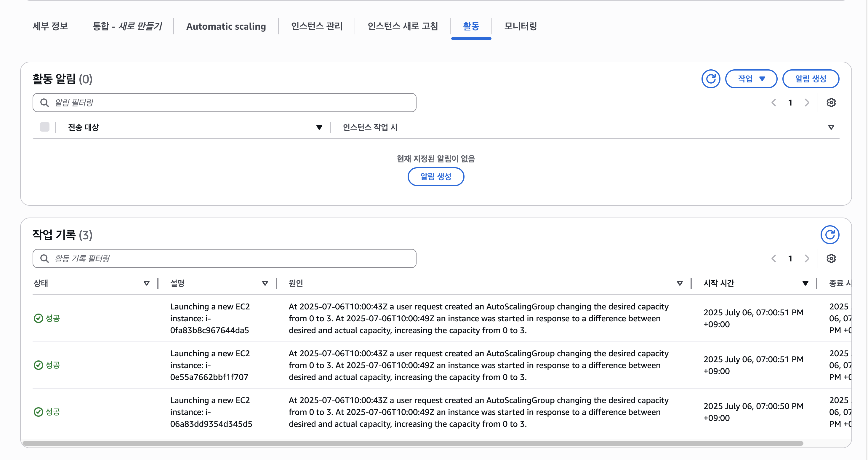Open settings gear for 작업 기록 table
This screenshot has height=460, width=868.
[831, 258]
